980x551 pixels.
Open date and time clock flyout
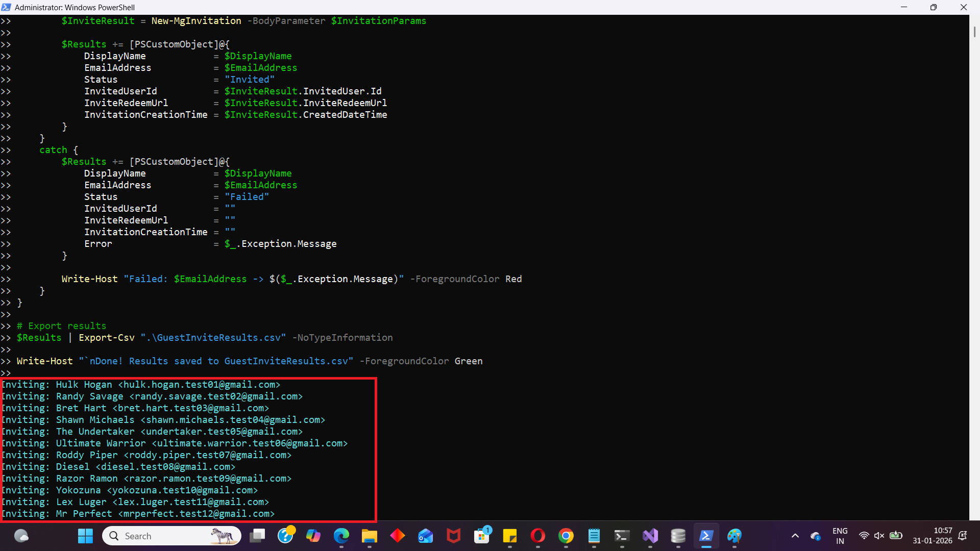[x=932, y=536]
